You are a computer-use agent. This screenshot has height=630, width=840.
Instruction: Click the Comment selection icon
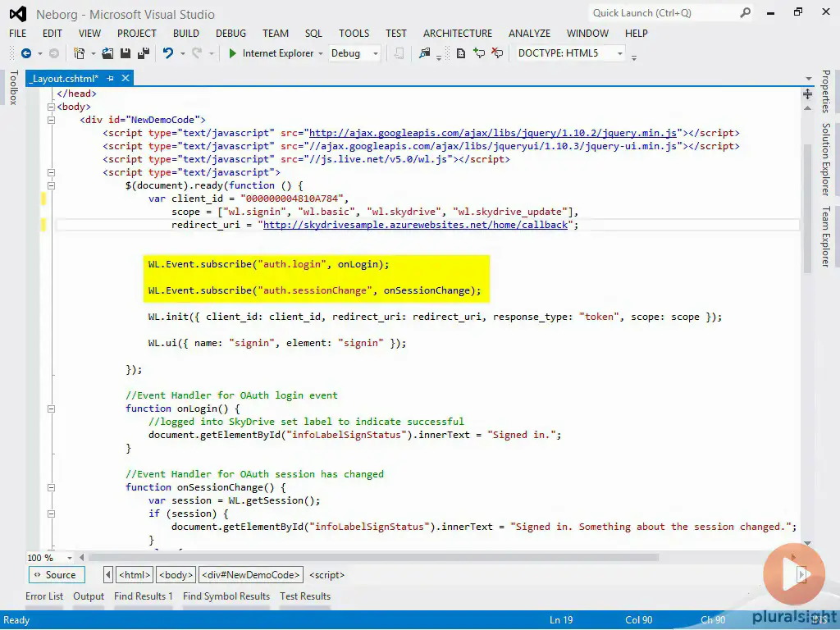pos(479,53)
